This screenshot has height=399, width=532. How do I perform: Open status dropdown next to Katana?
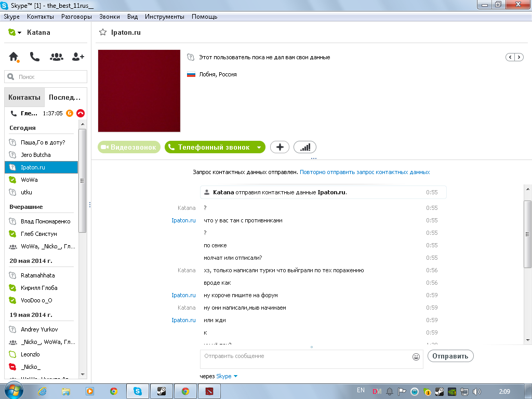(x=19, y=33)
